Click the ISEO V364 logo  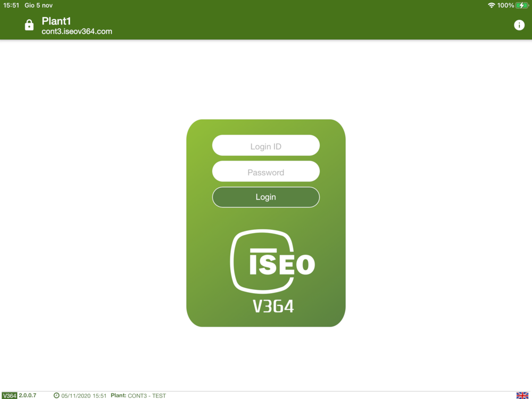pos(273,271)
